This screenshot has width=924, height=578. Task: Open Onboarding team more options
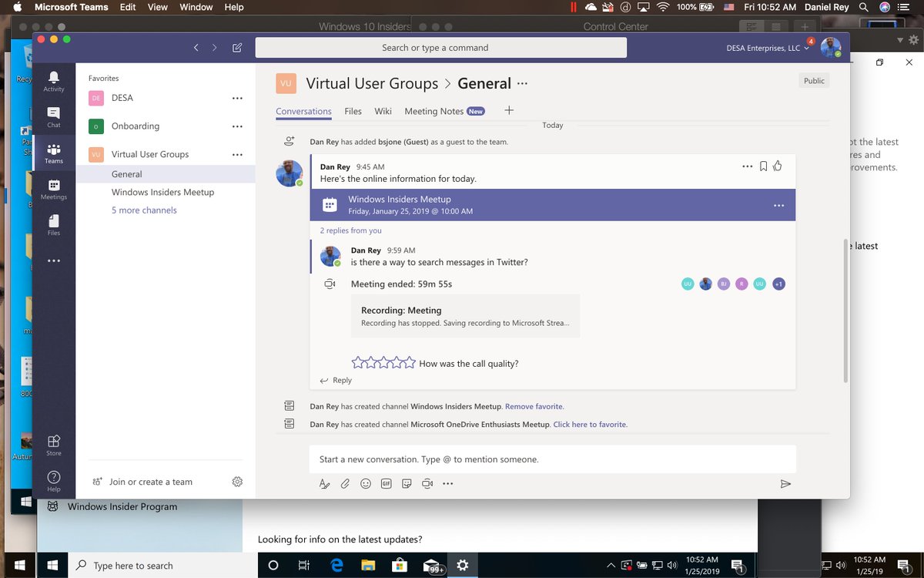[x=237, y=126]
